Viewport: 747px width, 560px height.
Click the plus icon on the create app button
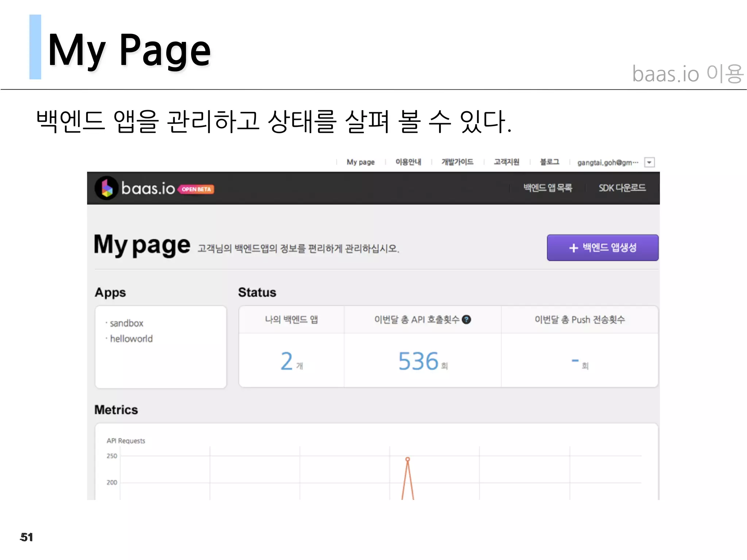coord(573,248)
